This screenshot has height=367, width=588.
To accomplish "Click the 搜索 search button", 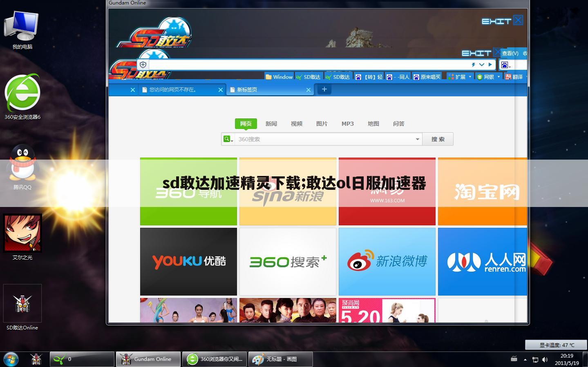I will [x=438, y=139].
